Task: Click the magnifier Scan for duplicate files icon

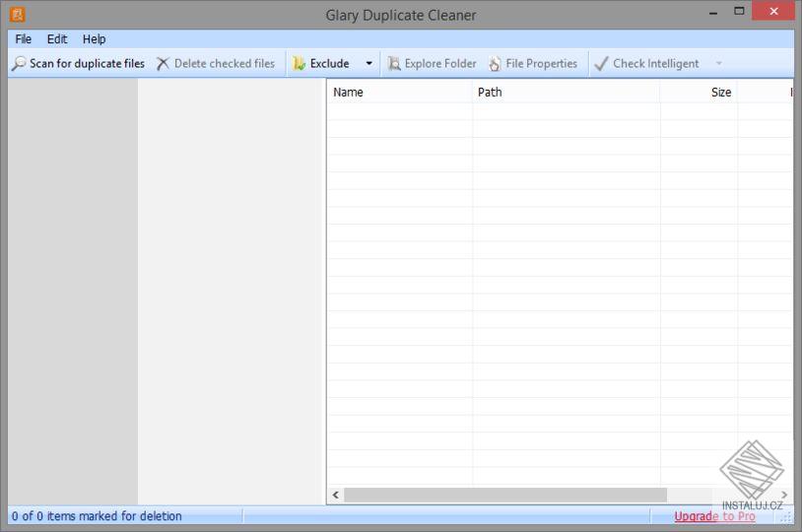Action: click(x=19, y=63)
